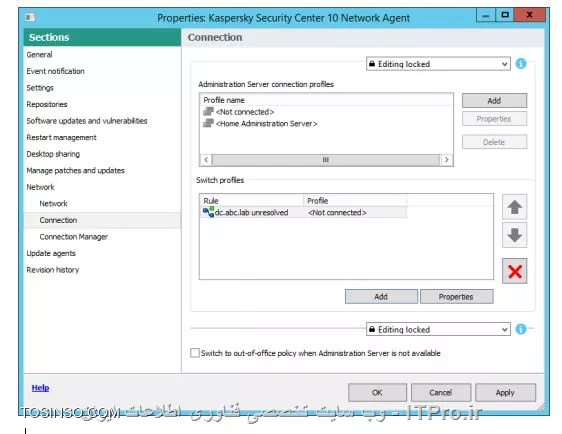This screenshot has height=434, width=562.
Task: Click the server icon next to Home Administration Server
Action: (208, 123)
